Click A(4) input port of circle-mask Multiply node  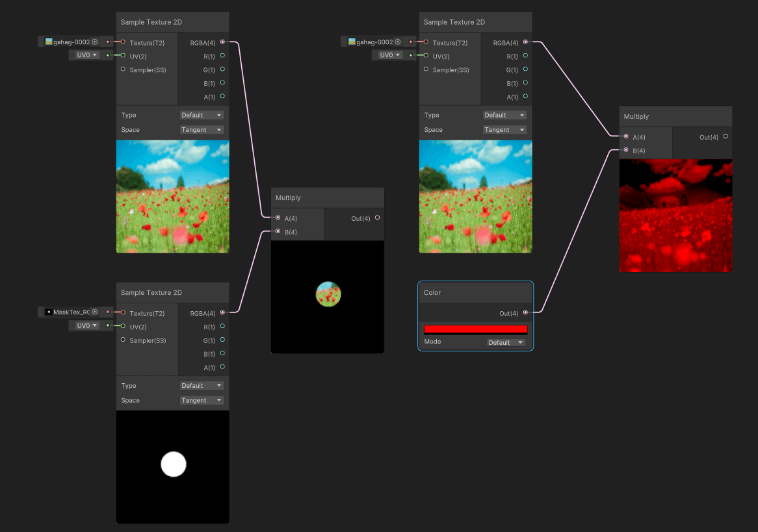(x=278, y=218)
